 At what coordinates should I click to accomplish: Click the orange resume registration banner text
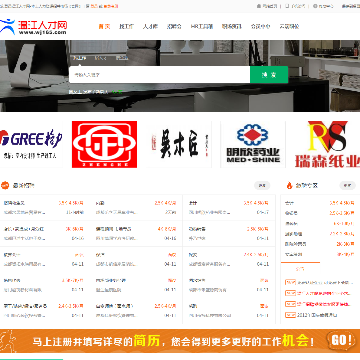[x=173, y=341]
